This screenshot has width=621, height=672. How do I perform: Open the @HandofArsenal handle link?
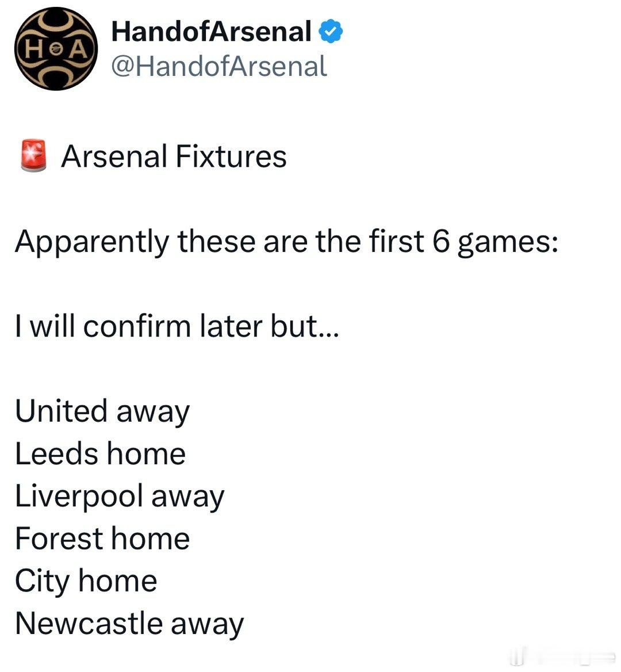(x=219, y=66)
